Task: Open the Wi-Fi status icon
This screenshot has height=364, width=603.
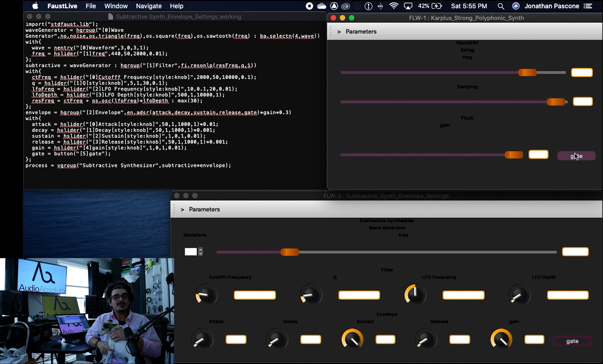Action: click(393, 6)
